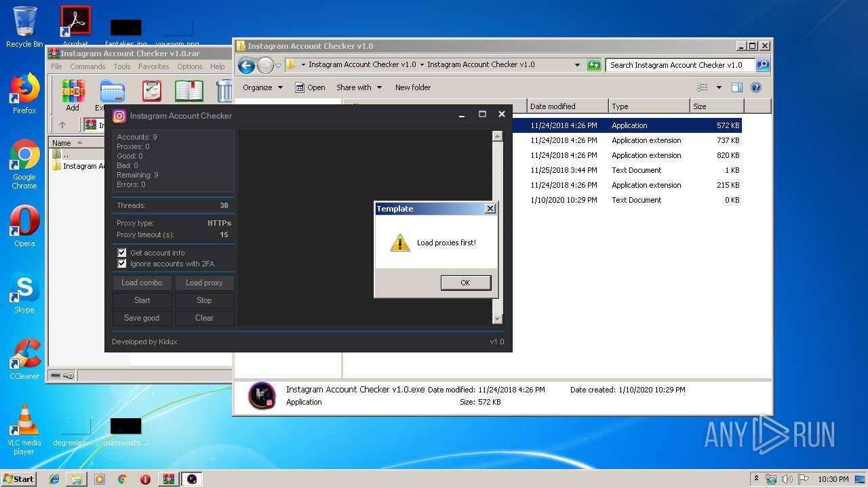The height and width of the screenshot is (488, 868).
Task: Toggle Ignore accounts with 2FA checkbox
Action: point(122,264)
